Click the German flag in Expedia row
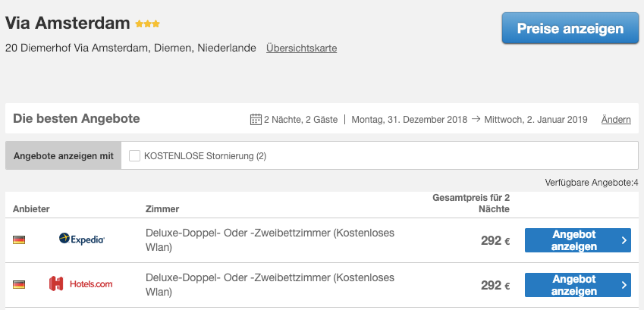This screenshot has width=644, height=310. click(x=19, y=240)
